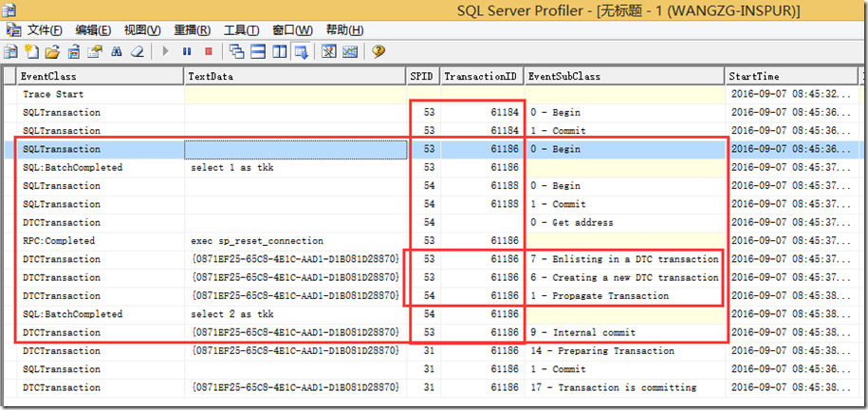Open the 重播(R) menu

192,30
